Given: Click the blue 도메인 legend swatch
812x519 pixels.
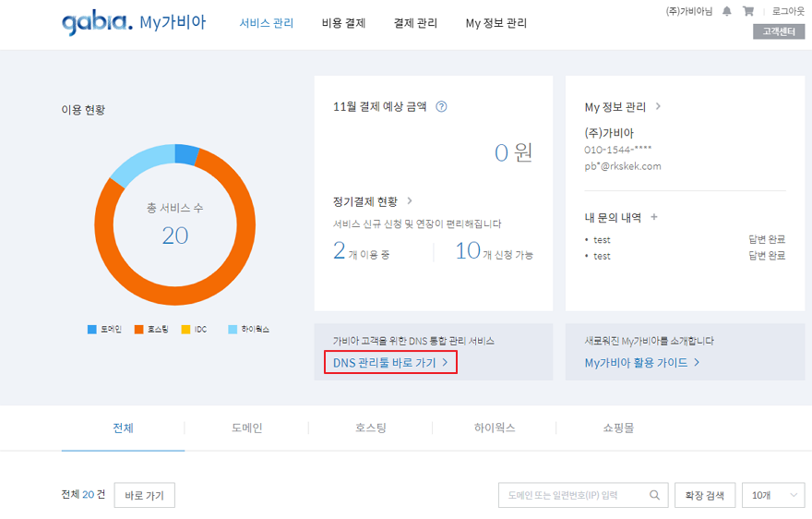Looking at the screenshot, I should [92, 330].
